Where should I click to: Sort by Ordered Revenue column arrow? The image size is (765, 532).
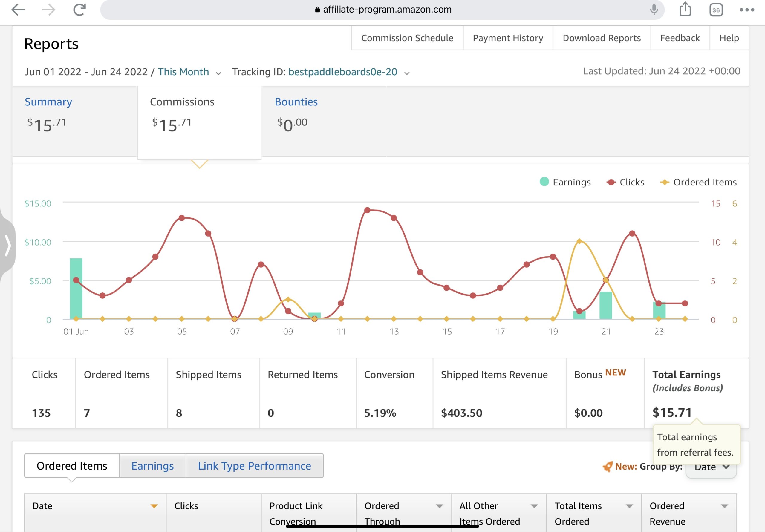click(724, 506)
